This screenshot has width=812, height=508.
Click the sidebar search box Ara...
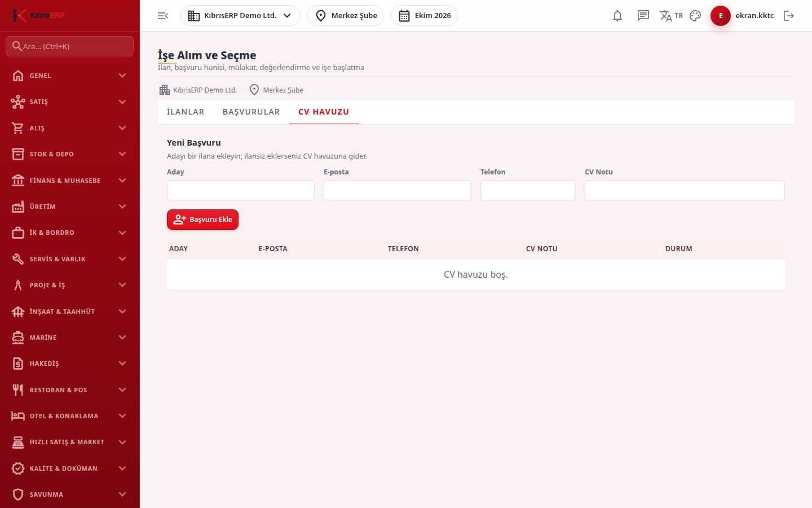[x=70, y=46]
